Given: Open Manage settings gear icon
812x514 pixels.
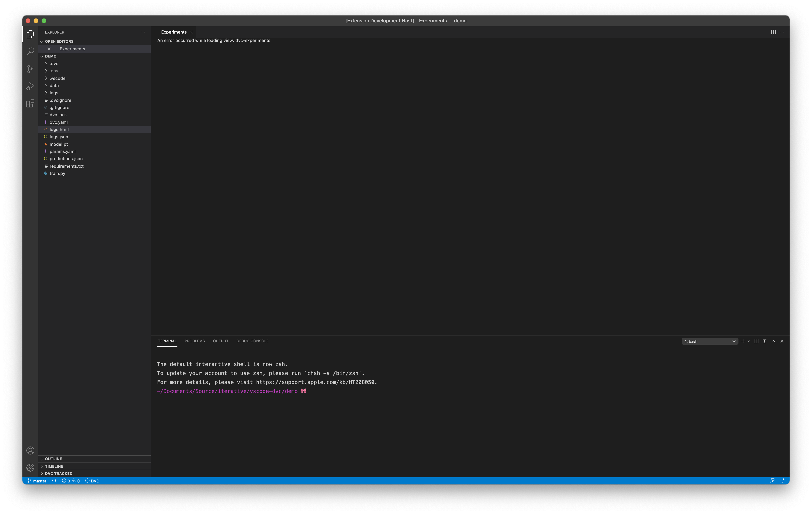Looking at the screenshot, I should pos(30,467).
